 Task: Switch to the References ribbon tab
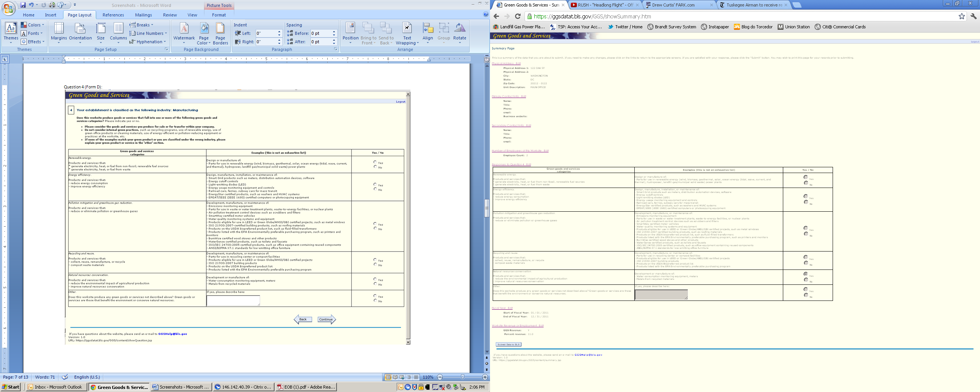113,15
